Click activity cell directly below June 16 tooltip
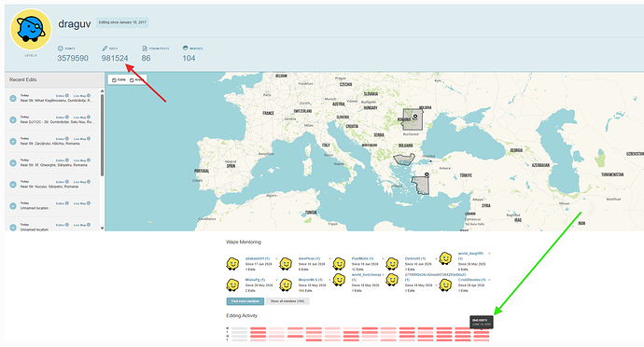The image size is (644, 347). pyautogui.click(x=482, y=332)
